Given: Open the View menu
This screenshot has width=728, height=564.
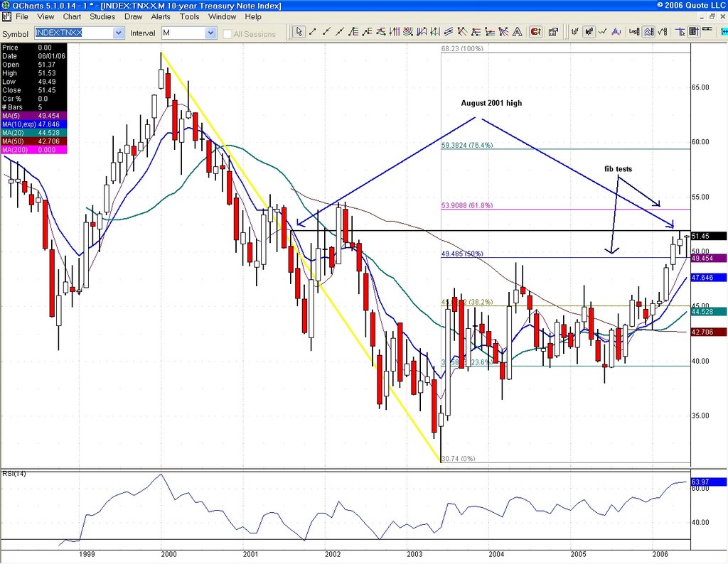Looking at the screenshot, I should pos(45,17).
